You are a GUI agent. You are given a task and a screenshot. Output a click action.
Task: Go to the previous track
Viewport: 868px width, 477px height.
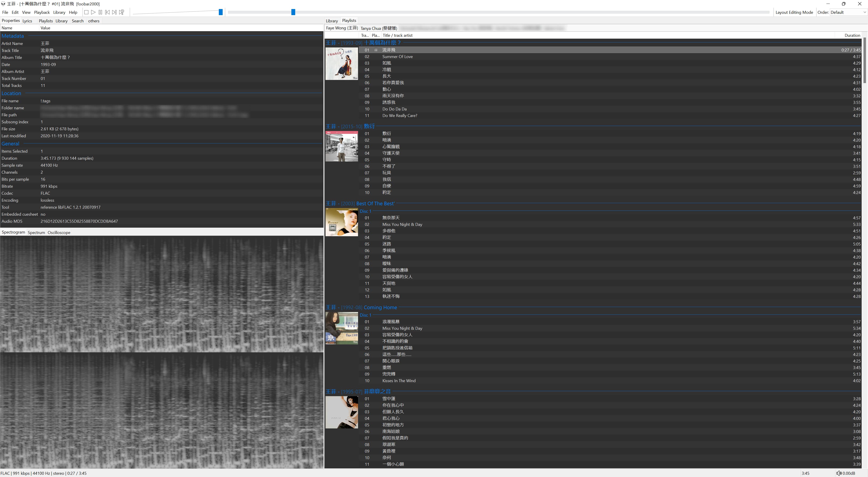click(108, 12)
